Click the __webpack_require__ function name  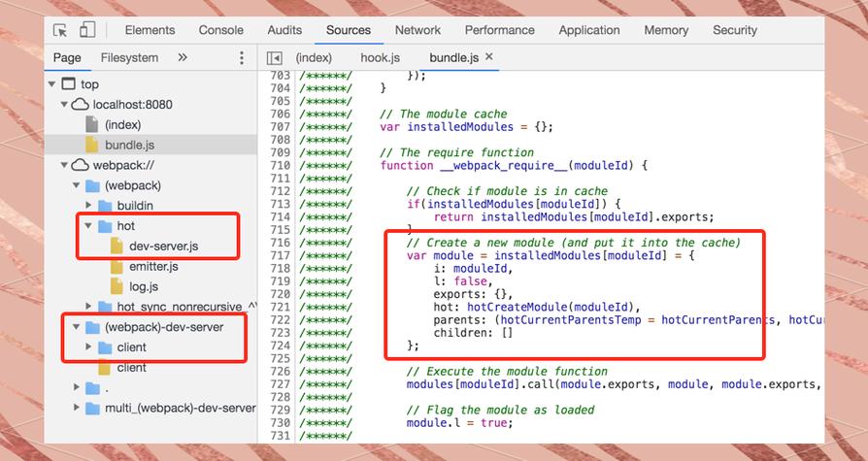point(503,165)
